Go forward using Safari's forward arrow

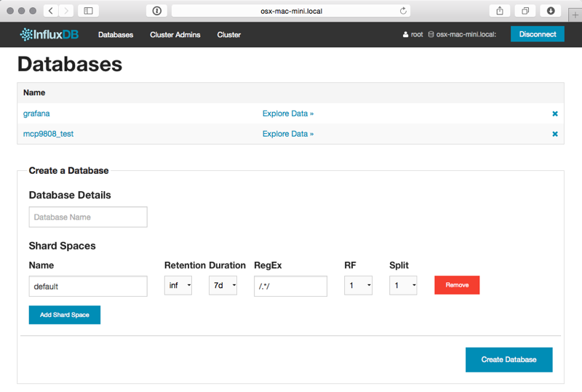point(66,11)
